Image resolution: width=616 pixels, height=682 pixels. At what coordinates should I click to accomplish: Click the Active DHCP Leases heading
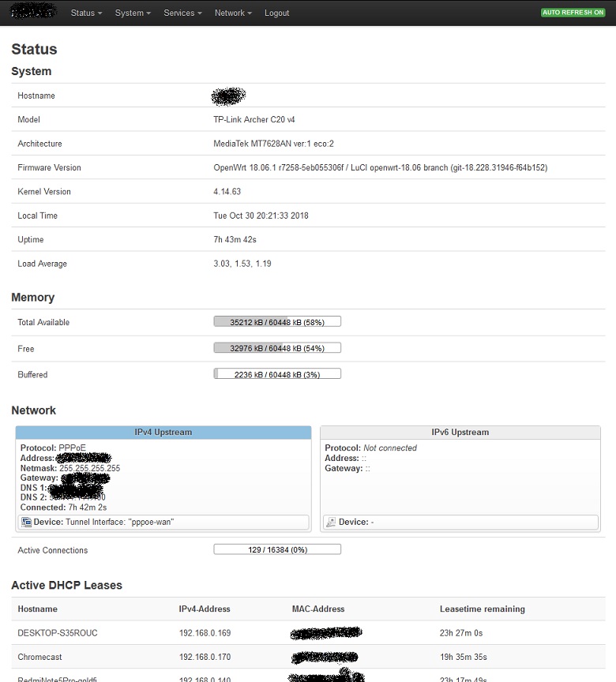click(x=66, y=585)
